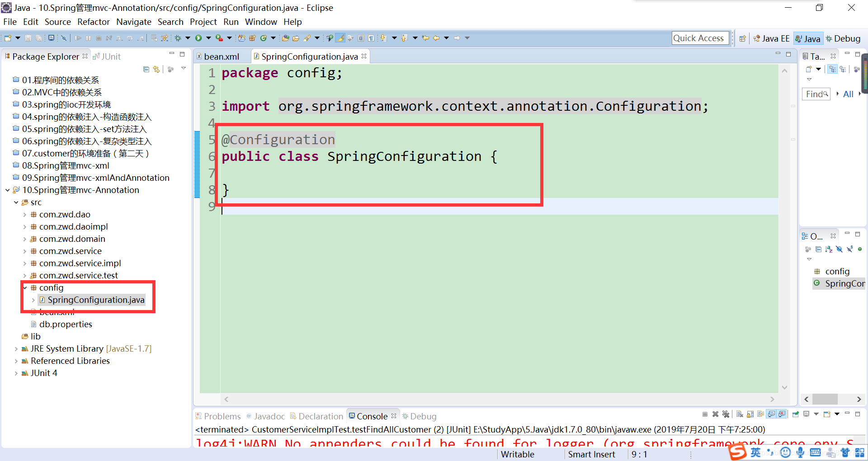The height and width of the screenshot is (461, 868).
Task: Click Remove All Terminated Launches icon
Action: click(726, 414)
